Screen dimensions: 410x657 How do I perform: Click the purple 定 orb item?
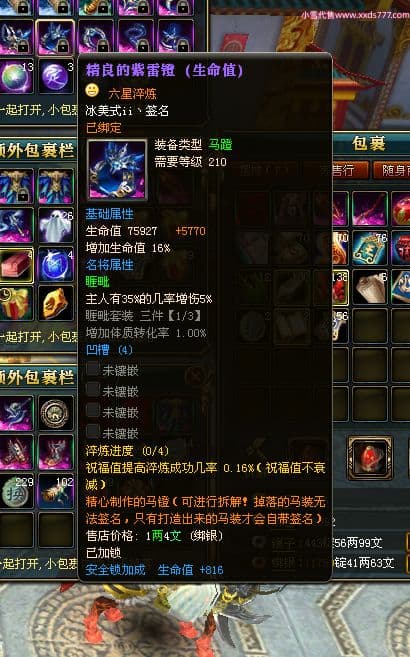click(x=56, y=77)
